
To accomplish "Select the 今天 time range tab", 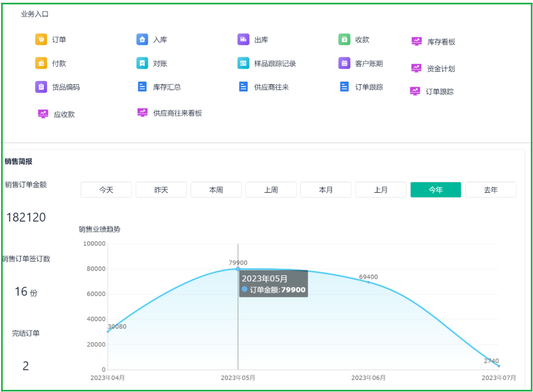I will pyautogui.click(x=106, y=190).
